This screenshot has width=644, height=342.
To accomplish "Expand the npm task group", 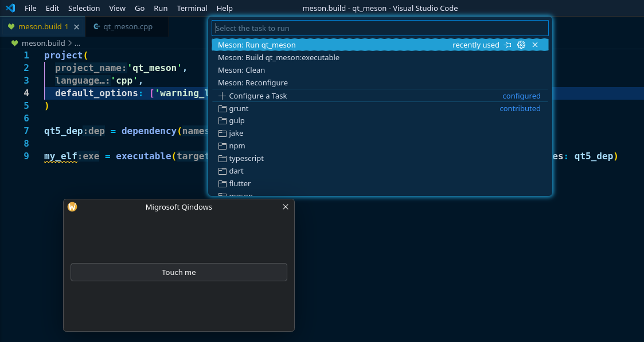I will (380, 146).
